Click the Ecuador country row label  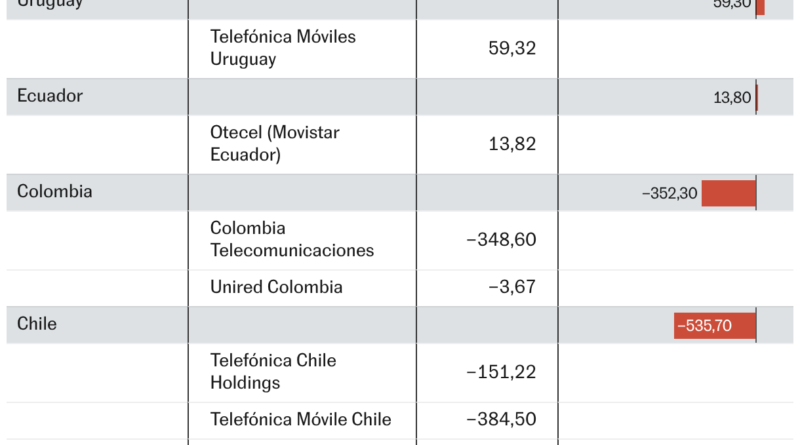coord(49,96)
